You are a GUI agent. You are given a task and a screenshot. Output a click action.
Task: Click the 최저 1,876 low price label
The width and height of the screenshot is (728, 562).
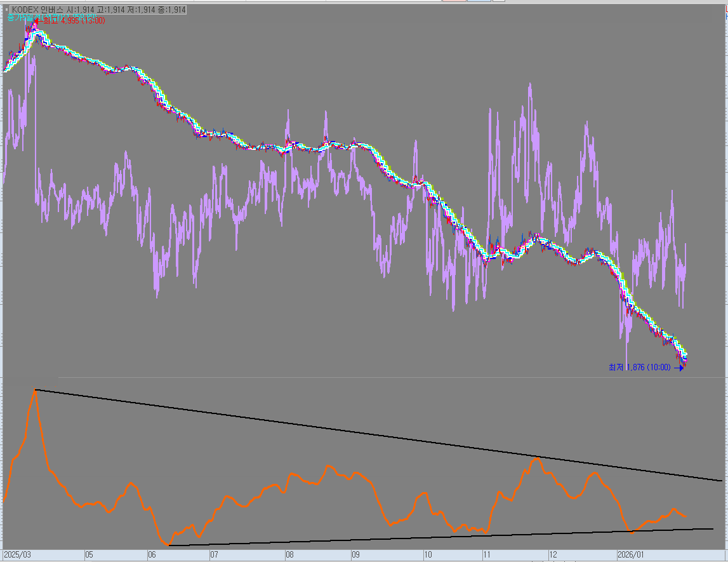tap(639, 368)
